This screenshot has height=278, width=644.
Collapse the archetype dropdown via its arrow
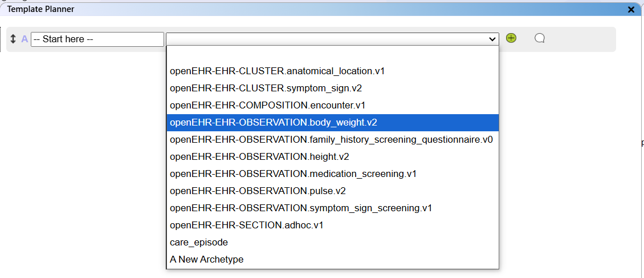pos(492,39)
